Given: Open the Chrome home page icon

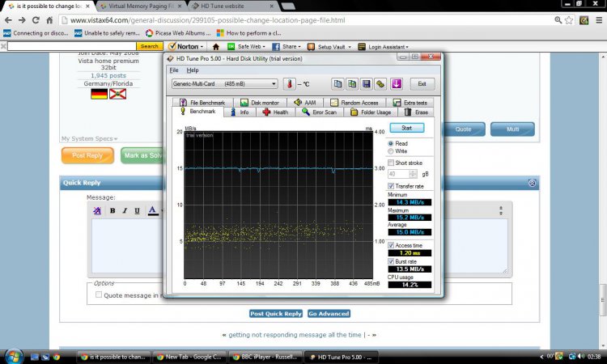Looking at the screenshot, I should click(49, 20).
